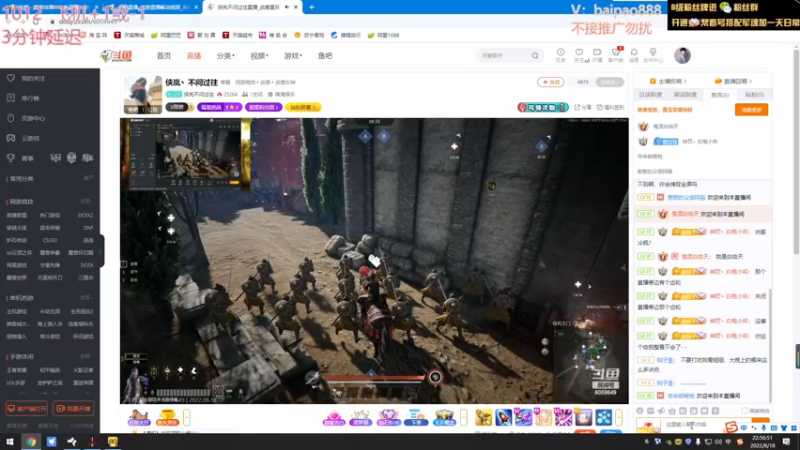Image resolution: width=800 pixels, height=450 pixels.
Task: Go to the 首页 home menu item
Action: tap(164, 56)
